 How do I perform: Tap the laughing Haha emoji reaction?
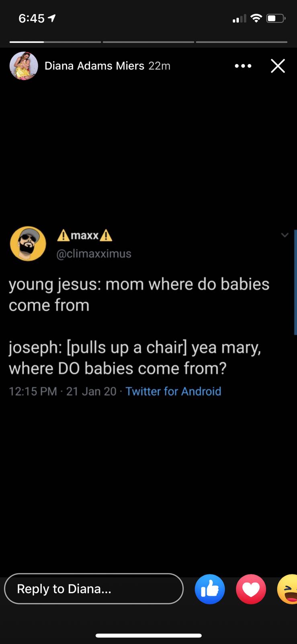(x=288, y=589)
